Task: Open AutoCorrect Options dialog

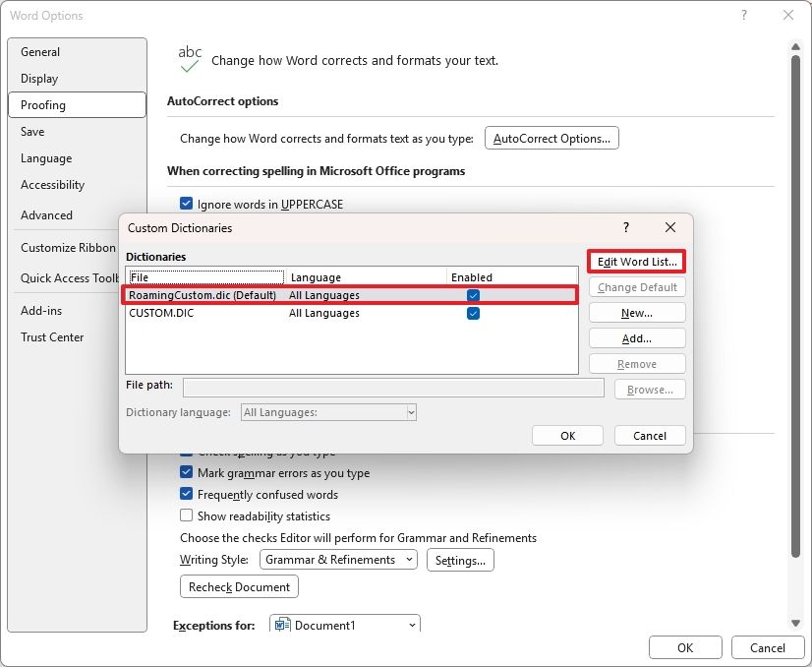Action: [x=551, y=138]
